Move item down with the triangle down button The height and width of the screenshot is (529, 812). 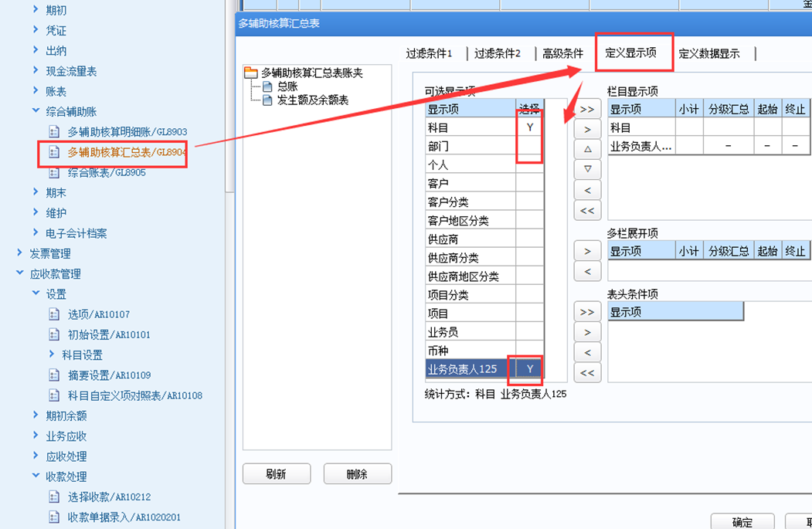click(587, 169)
